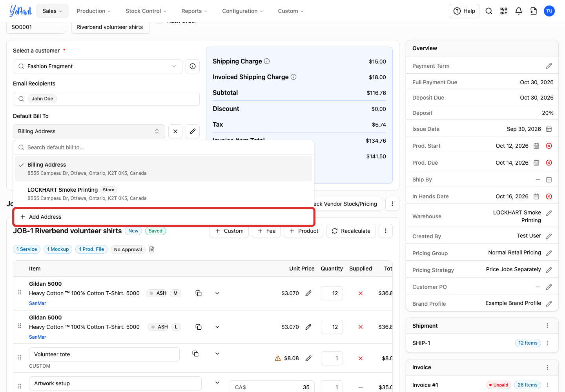The height and width of the screenshot is (392, 565).
Task: Click the Recalculate button
Action: tap(351, 231)
